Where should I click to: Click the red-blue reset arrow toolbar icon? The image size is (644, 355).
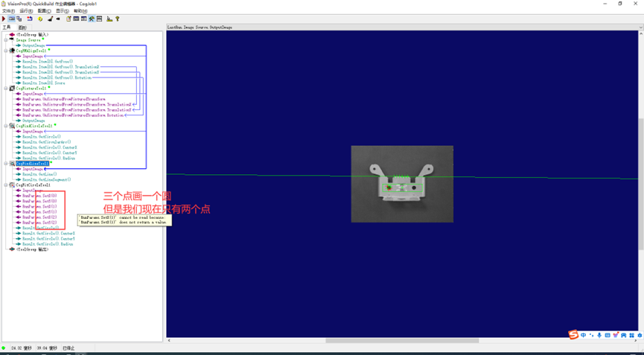tap(30, 19)
